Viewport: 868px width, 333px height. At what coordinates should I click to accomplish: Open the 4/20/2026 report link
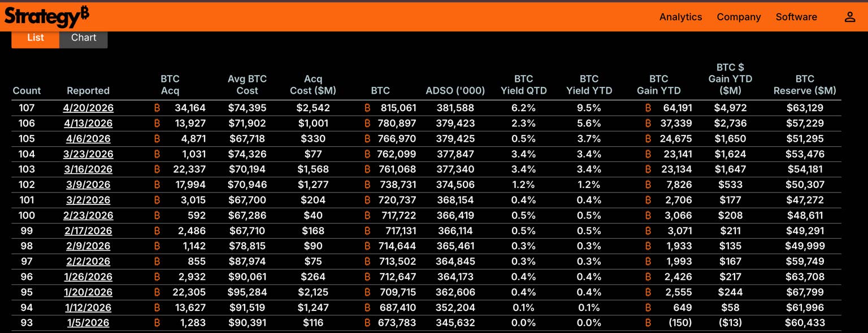coord(88,108)
